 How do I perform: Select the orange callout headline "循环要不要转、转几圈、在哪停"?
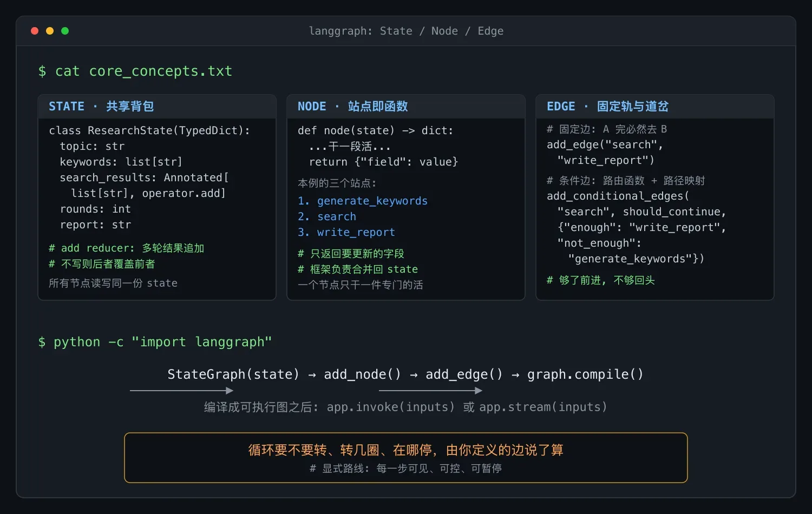pos(340,450)
